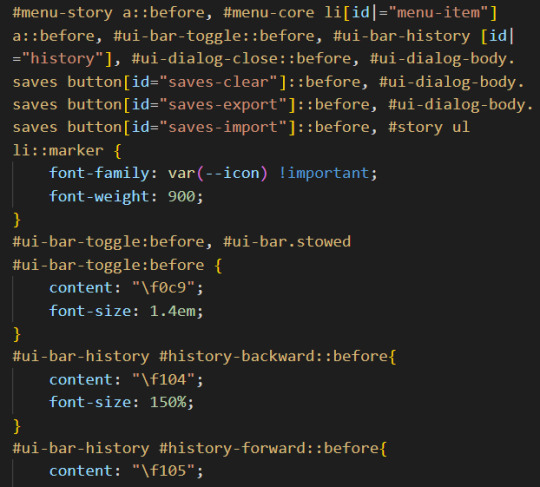Click the "saves-import" string value

pyautogui.click(x=223, y=127)
